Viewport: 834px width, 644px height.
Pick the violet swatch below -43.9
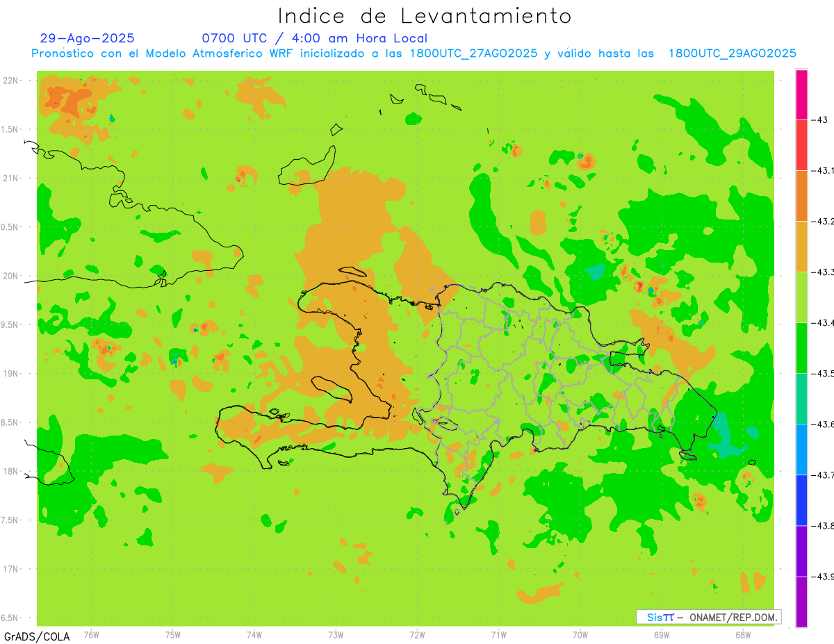pyautogui.click(x=801, y=602)
